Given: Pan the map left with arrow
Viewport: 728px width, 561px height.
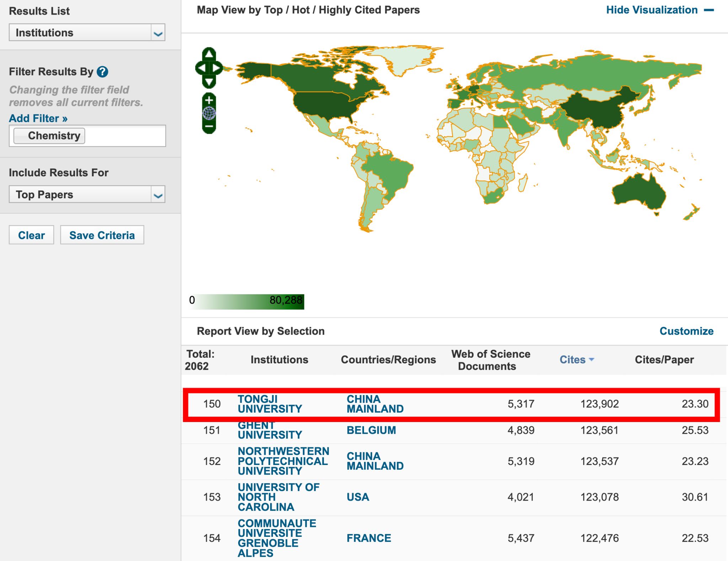Looking at the screenshot, I should [201, 68].
